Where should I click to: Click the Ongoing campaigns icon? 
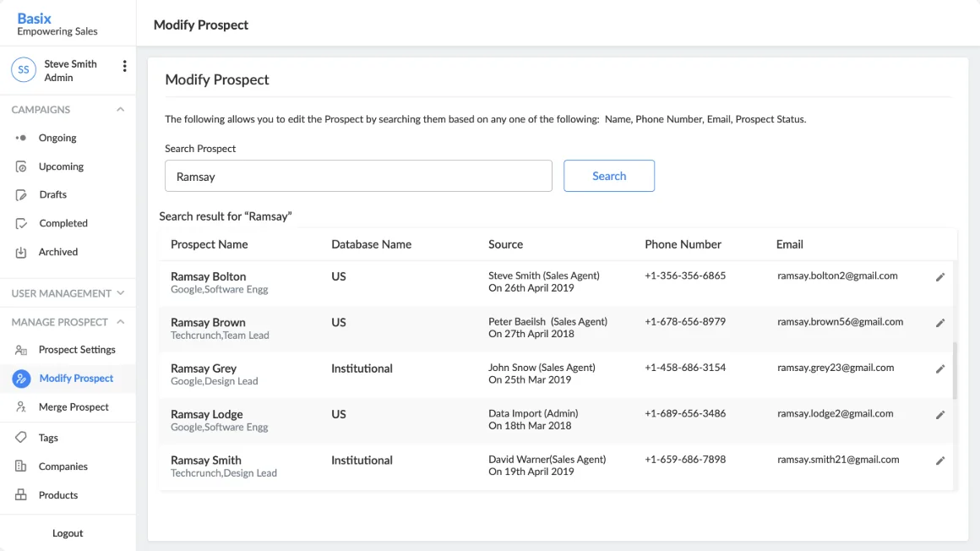20,138
